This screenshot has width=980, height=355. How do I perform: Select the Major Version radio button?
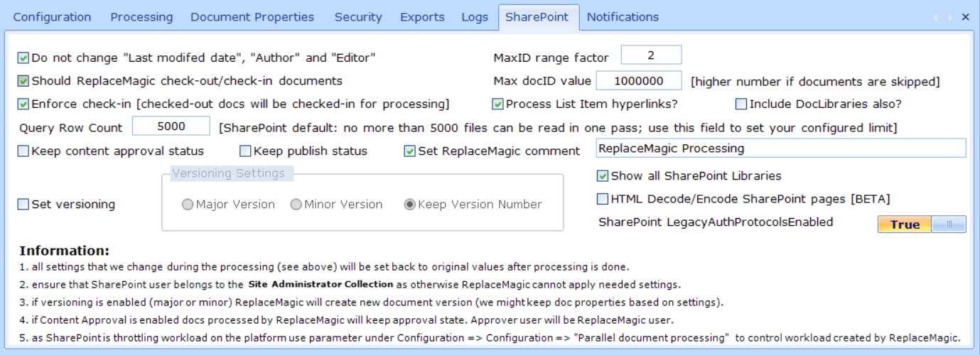pyautogui.click(x=188, y=204)
